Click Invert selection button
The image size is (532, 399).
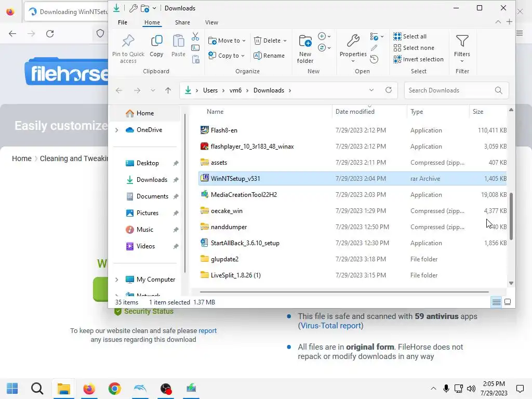418,59
